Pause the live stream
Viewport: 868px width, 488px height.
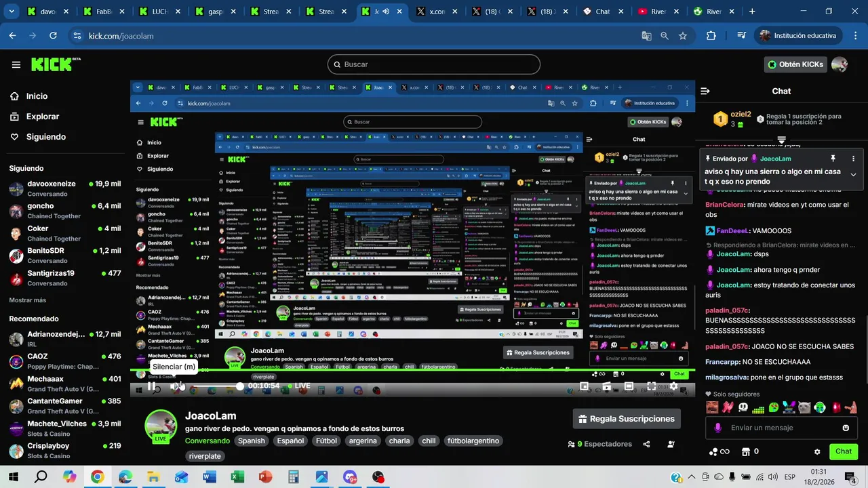[151, 386]
